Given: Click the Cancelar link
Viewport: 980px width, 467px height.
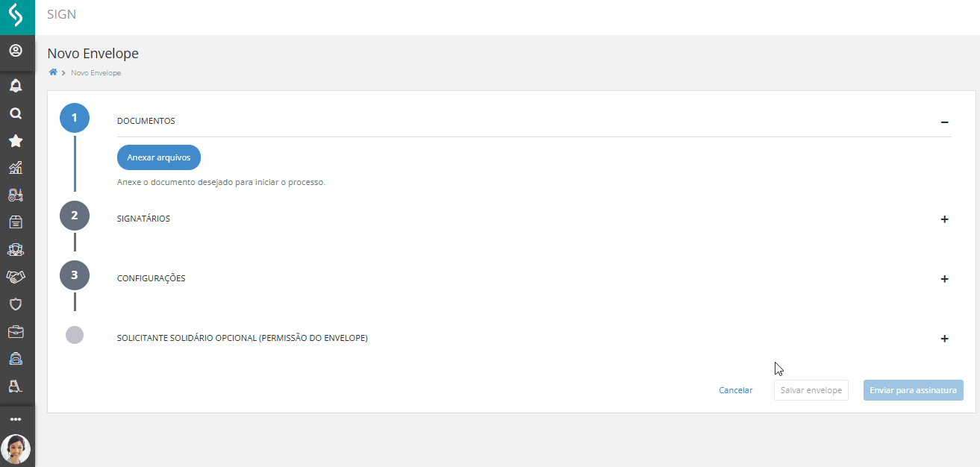Looking at the screenshot, I should pos(735,390).
